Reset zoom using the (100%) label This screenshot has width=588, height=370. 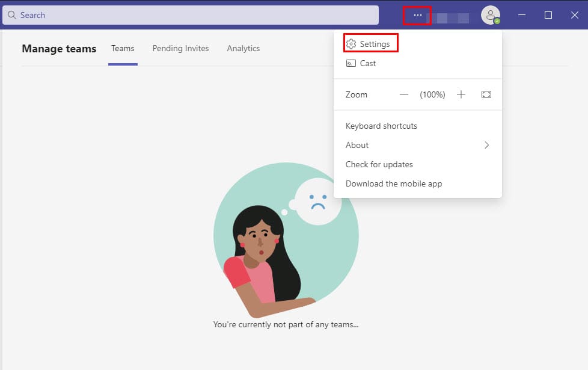[432, 94]
